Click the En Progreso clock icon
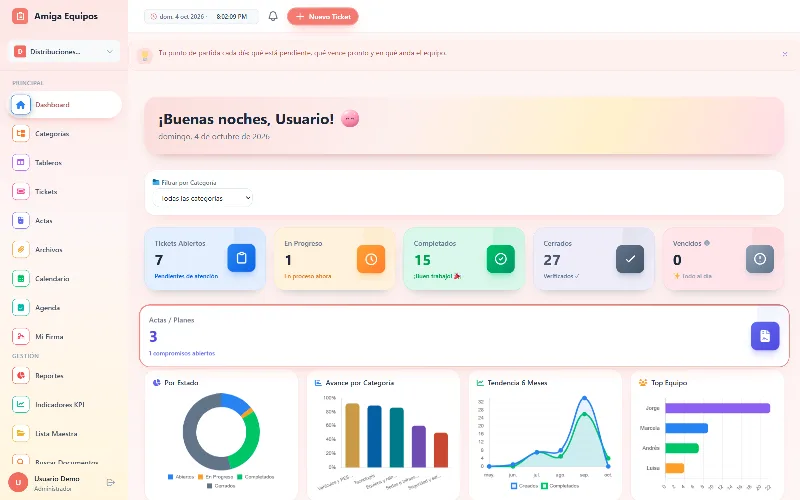This screenshot has height=500, width=800. tap(371, 259)
